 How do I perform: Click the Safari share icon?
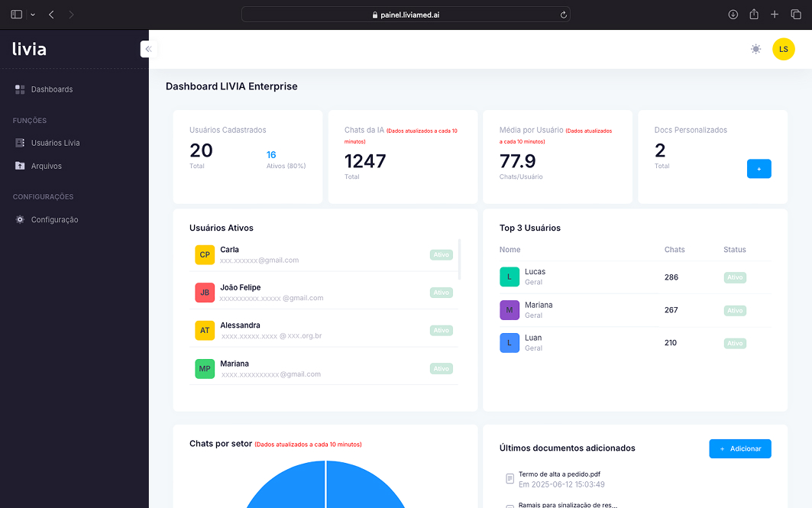(754, 15)
